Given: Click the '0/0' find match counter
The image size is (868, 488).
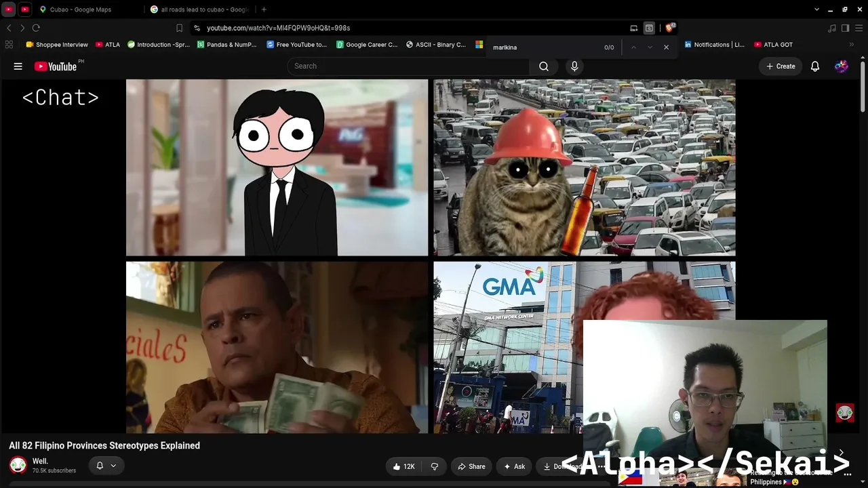Looking at the screenshot, I should pyautogui.click(x=609, y=47).
